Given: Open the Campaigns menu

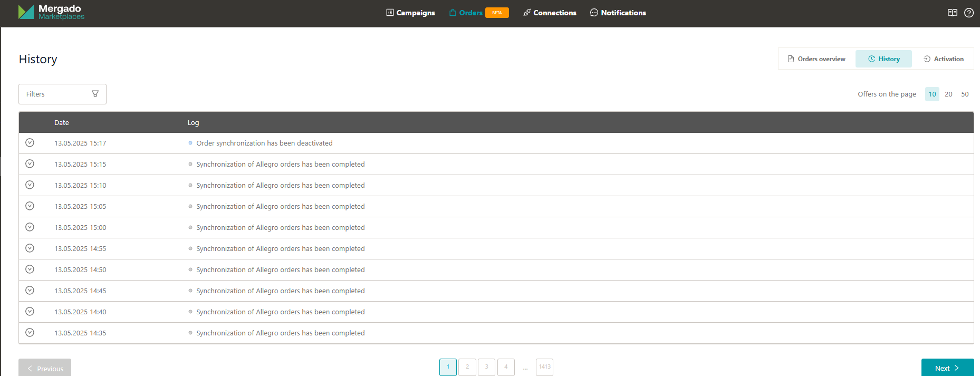Looking at the screenshot, I should (x=410, y=13).
